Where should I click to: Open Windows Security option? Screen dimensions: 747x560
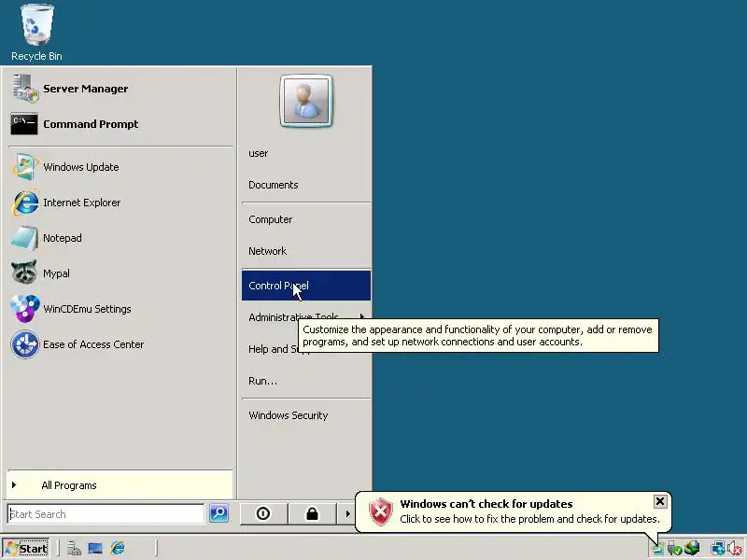(x=306, y=415)
